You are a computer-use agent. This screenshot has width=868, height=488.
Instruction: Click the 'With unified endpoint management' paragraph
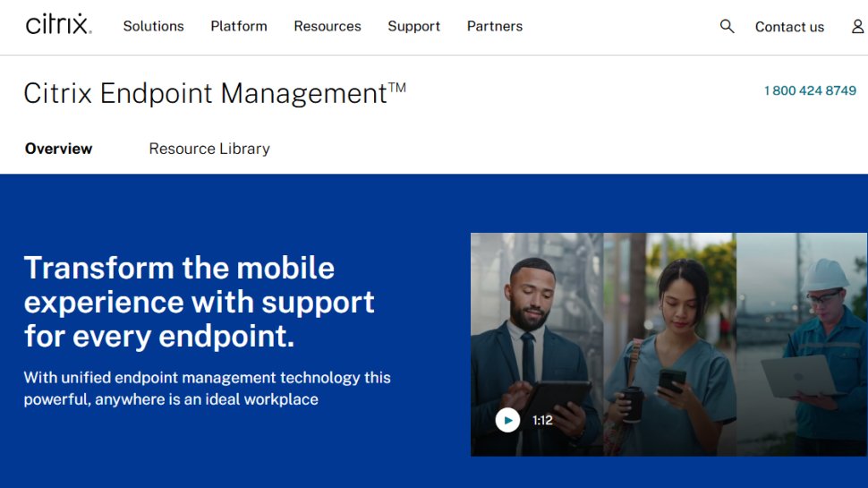tap(207, 389)
